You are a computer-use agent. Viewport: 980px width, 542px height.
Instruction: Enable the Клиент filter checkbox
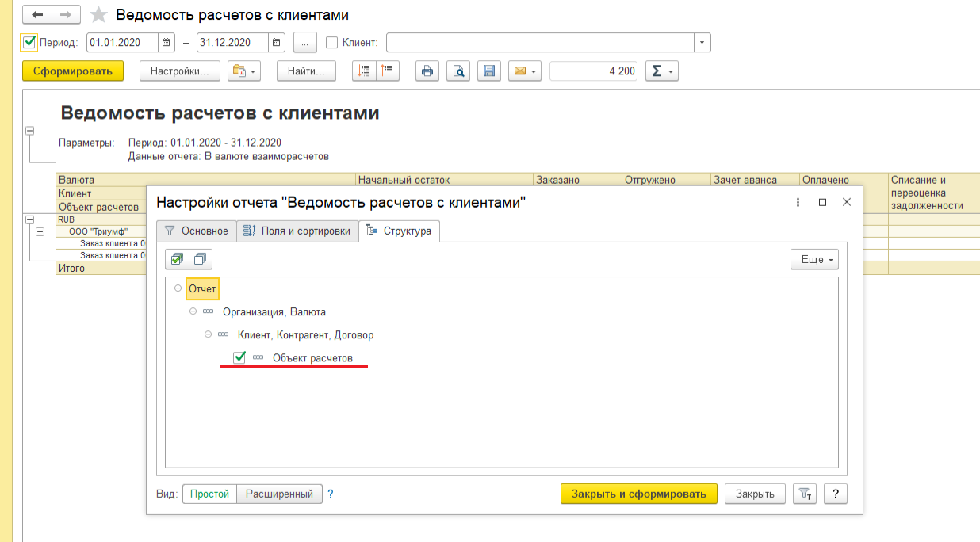point(332,42)
